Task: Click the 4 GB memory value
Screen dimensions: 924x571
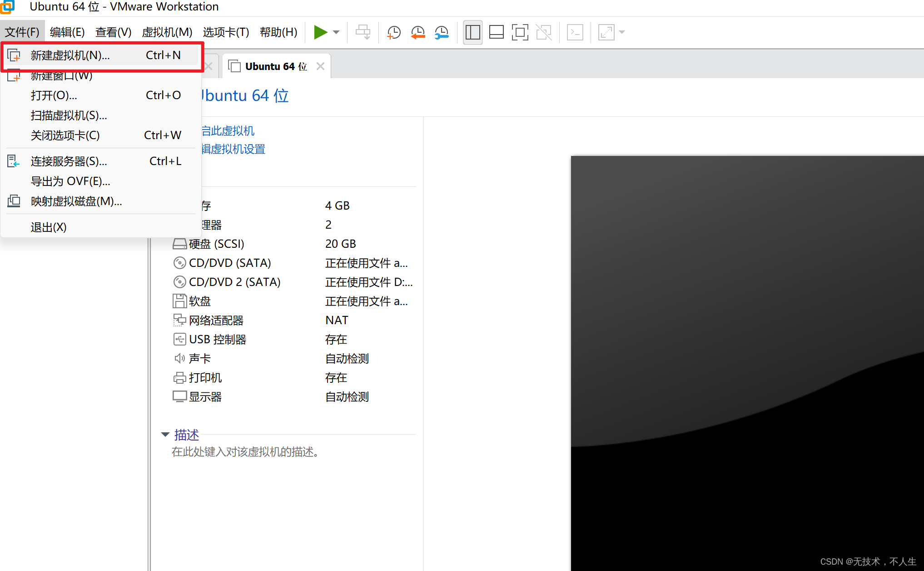Action: click(338, 206)
